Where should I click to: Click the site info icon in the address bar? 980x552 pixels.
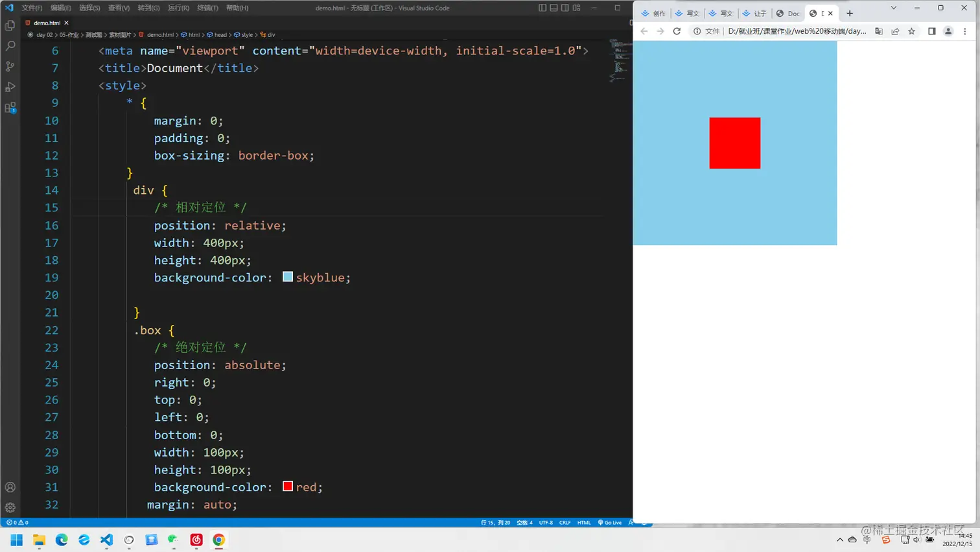click(x=697, y=31)
